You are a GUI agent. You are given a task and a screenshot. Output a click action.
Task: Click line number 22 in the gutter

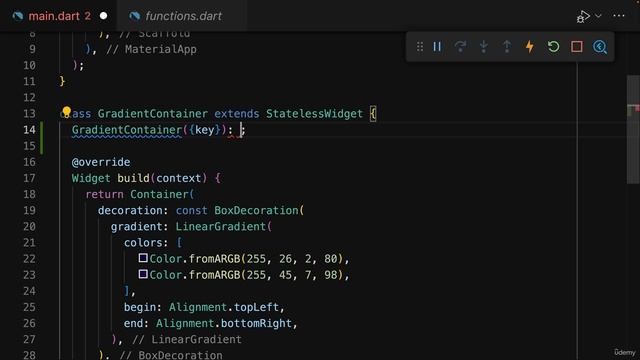29,259
